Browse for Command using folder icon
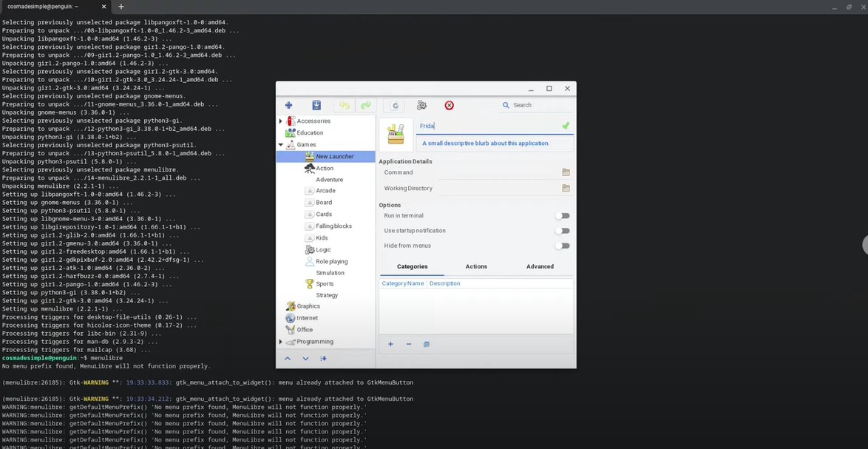868x449 pixels. (x=566, y=172)
